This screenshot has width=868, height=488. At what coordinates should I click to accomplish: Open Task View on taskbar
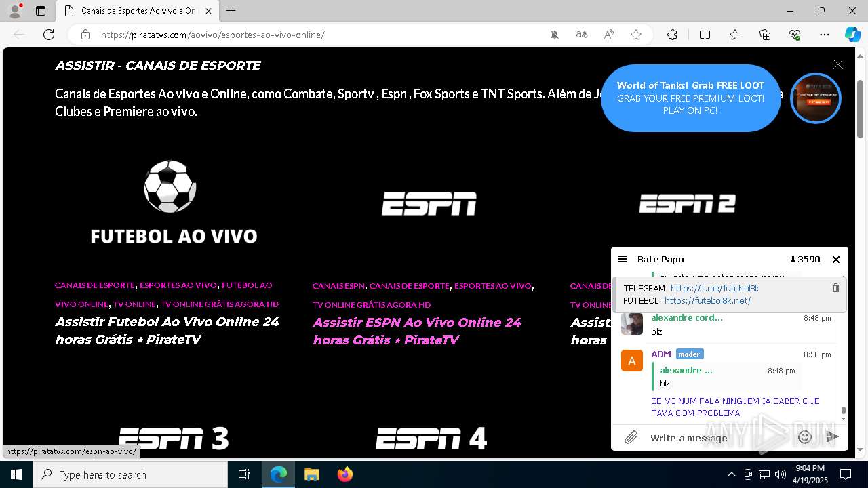[x=244, y=474]
